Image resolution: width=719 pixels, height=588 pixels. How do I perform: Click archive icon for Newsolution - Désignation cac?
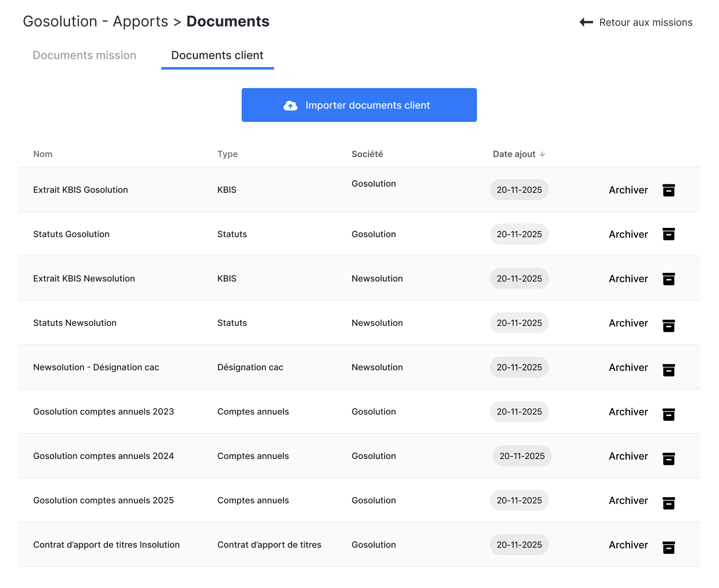669,370
